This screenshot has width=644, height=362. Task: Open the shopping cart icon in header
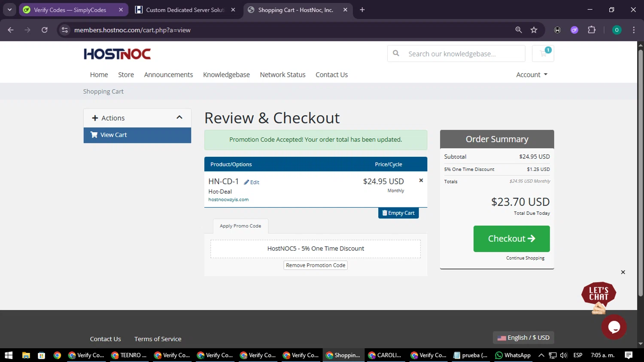coord(543,54)
